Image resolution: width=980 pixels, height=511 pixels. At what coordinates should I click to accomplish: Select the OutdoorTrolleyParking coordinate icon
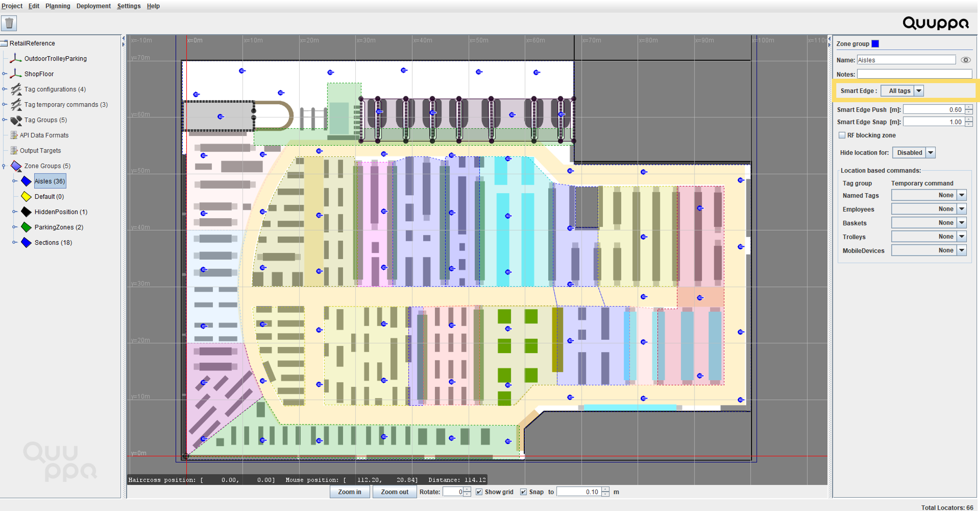(x=16, y=59)
